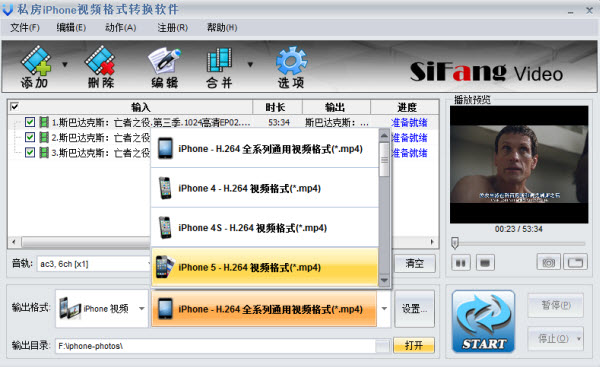Click the Delete (删除) video toolbar icon
600x367 pixels.
click(100, 67)
